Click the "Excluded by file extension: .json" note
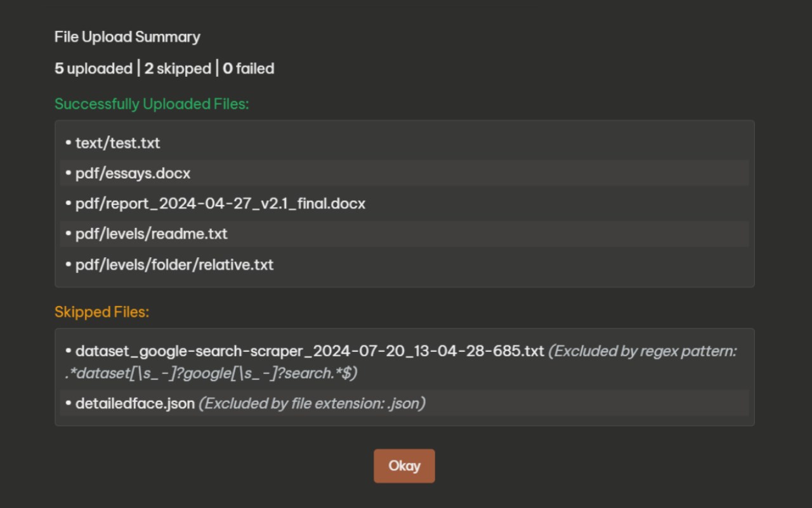 tap(312, 403)
